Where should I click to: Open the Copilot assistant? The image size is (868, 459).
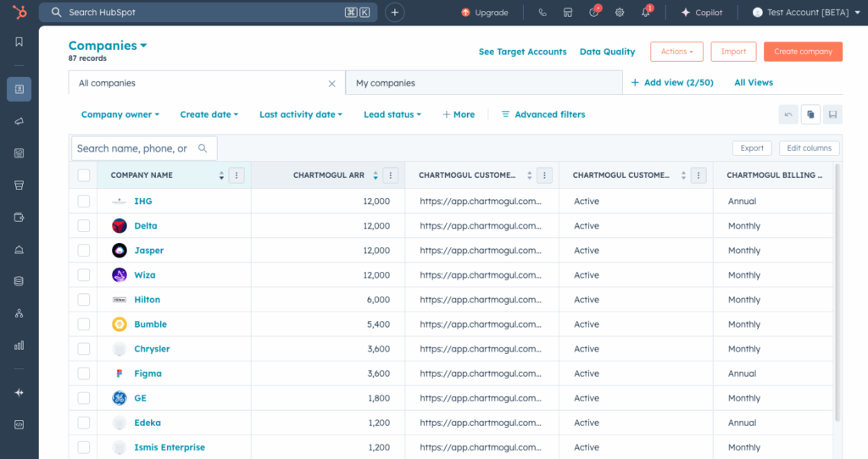point(701,12)
